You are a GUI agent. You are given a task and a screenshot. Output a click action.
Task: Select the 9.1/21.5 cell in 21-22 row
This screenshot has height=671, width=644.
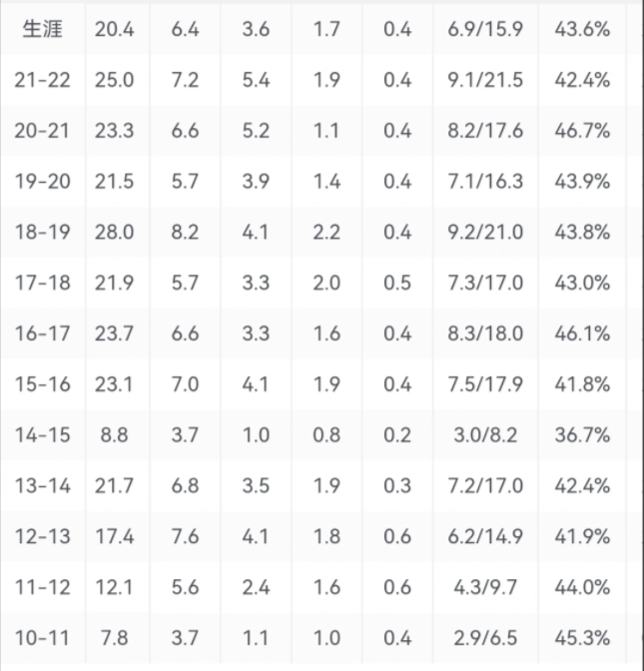tap(485, 81)
